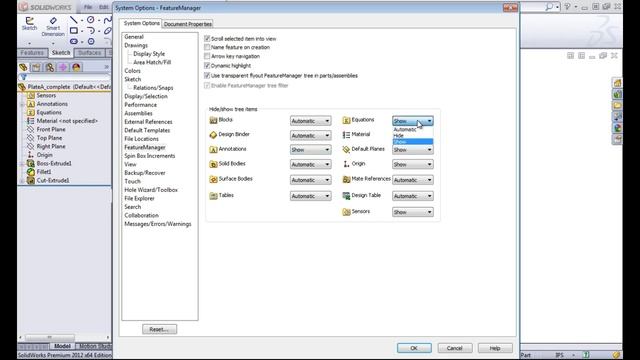This screenshot has height=360, width=640.
Task: Open the Solid Bodies visibility dropdown
Action: click(x=311, y=164)
